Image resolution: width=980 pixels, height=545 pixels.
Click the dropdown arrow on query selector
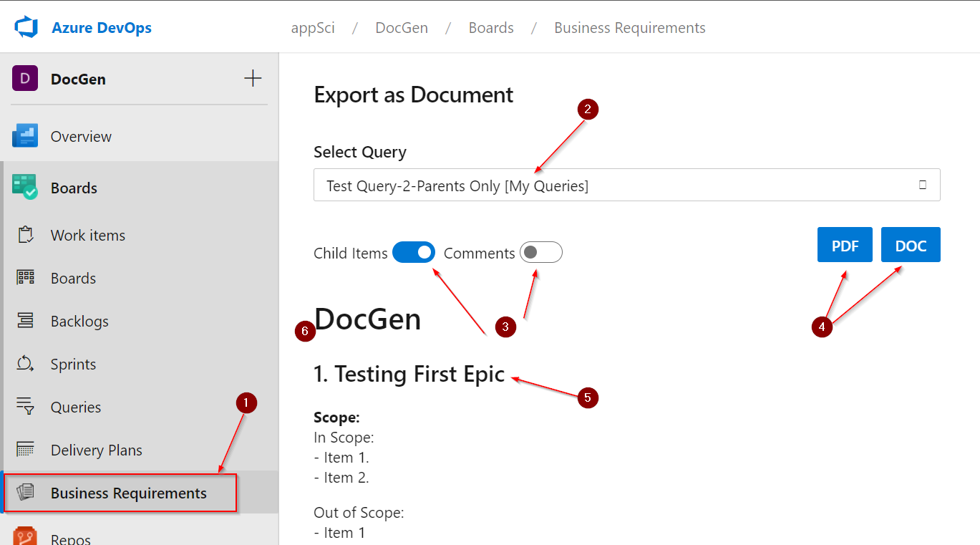coord(923,184)
